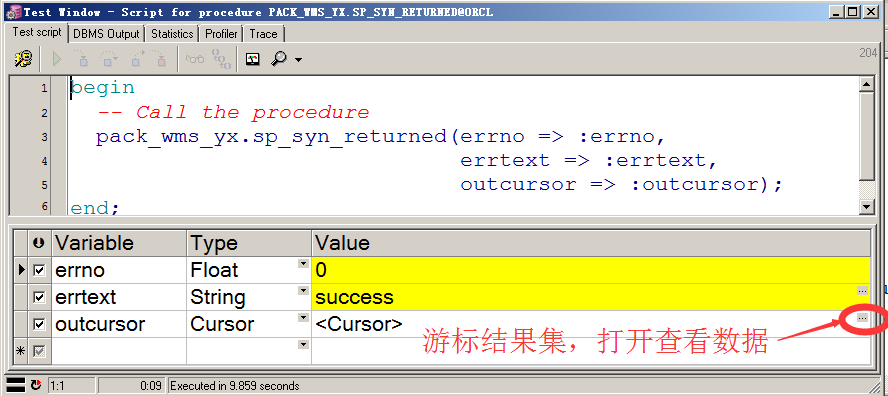Screen dimensions: 888x396
Task: Open the ellipsis button for errtext value
Action: (x=862, y=291)
